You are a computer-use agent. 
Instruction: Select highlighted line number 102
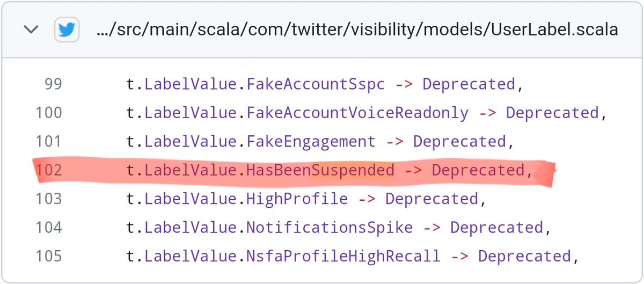[x=49, y=170]
